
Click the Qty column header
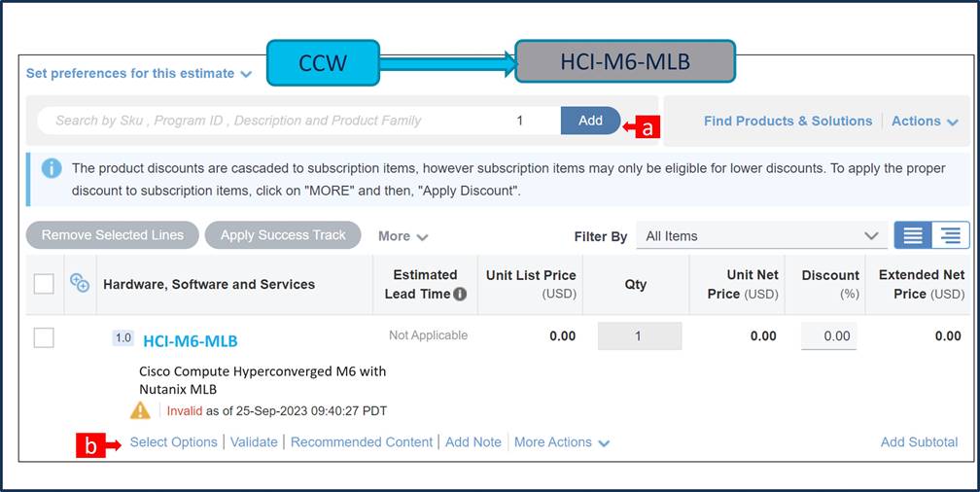[x=636, y=285]
